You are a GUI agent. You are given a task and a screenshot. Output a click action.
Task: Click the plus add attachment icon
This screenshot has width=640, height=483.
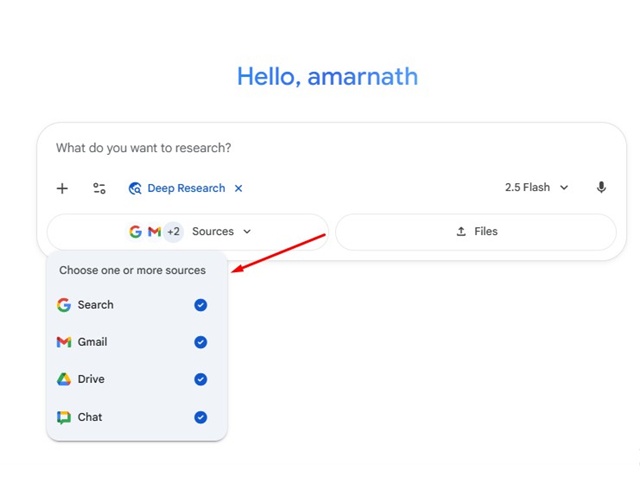[62, 188]
